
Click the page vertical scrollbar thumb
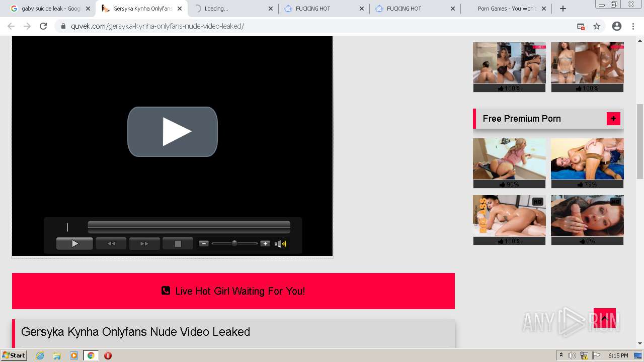(x=640, y=141)
